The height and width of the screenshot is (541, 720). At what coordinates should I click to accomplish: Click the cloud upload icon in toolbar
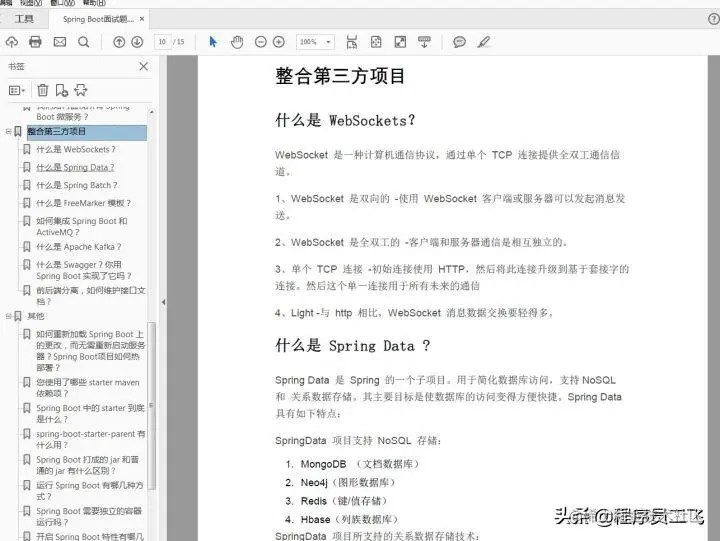pyautogui.click(x=12, y=42)
